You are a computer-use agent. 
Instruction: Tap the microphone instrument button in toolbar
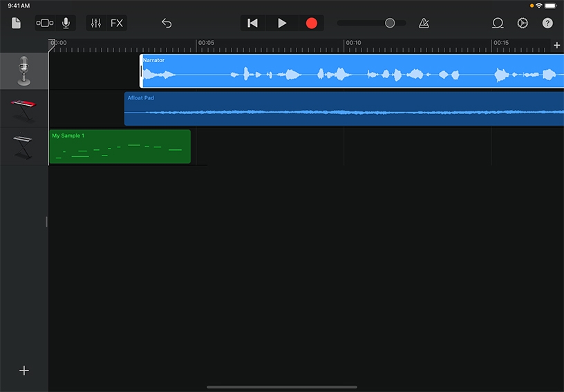66,23
